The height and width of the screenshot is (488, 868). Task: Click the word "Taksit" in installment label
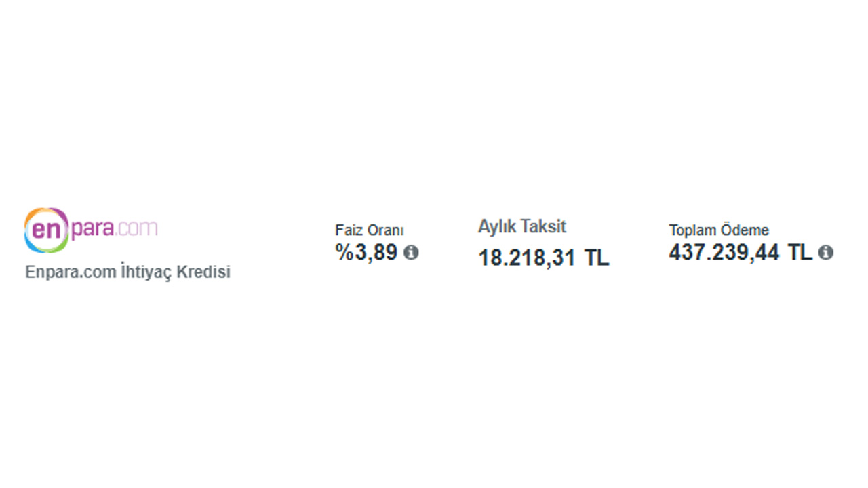pyautogui.click(x=543, y=226)
